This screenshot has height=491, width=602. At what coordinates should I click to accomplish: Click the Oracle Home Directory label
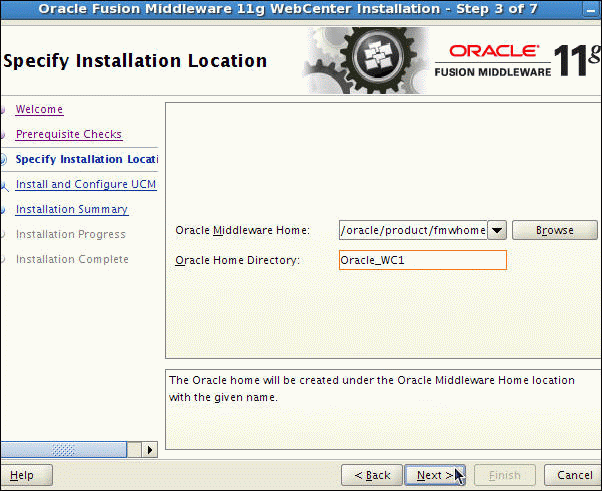pyautogui.click(x=238, y=260)
